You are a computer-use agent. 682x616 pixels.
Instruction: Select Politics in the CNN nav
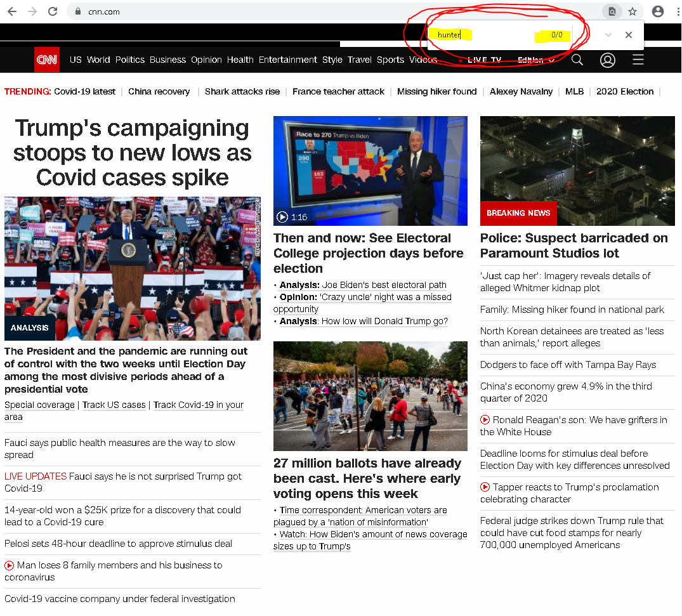pos(129,60)
